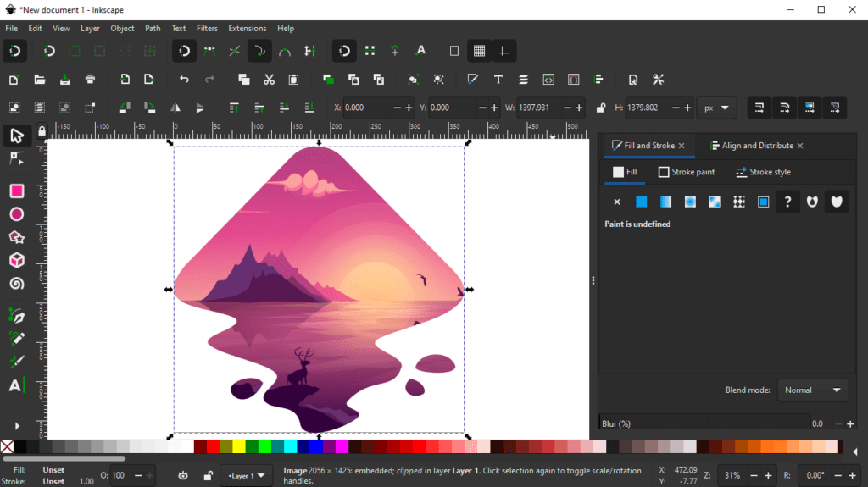This screenshot has width=868, height=487.
Task: Click the Save document icon
Action: (64, 80)
